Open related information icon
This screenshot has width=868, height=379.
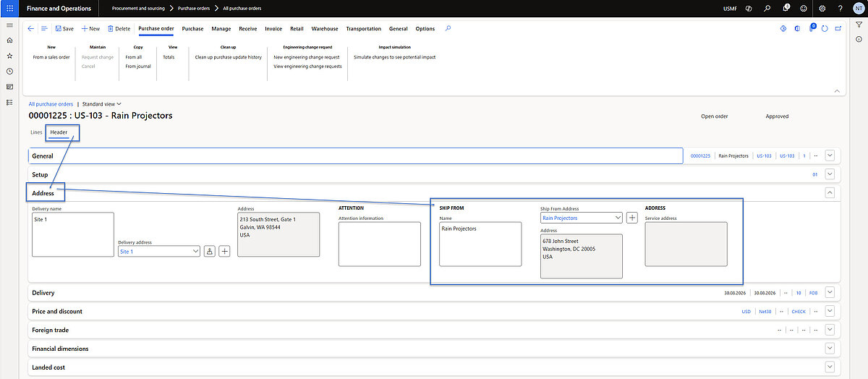[859, 40]
